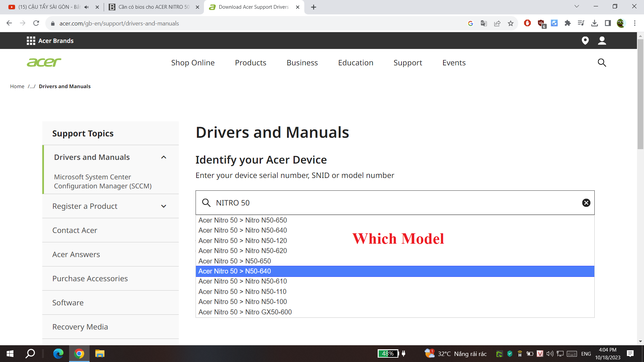Open the Education menu

click(x=356, y=63)
